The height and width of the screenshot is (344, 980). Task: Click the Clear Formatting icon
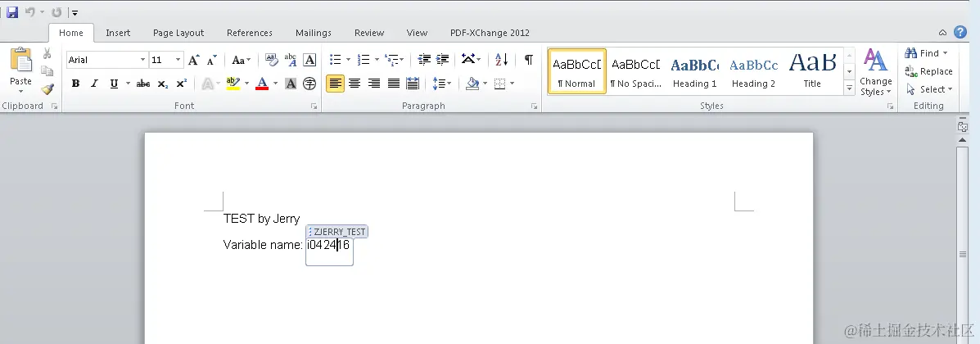[x=271, y=60]
